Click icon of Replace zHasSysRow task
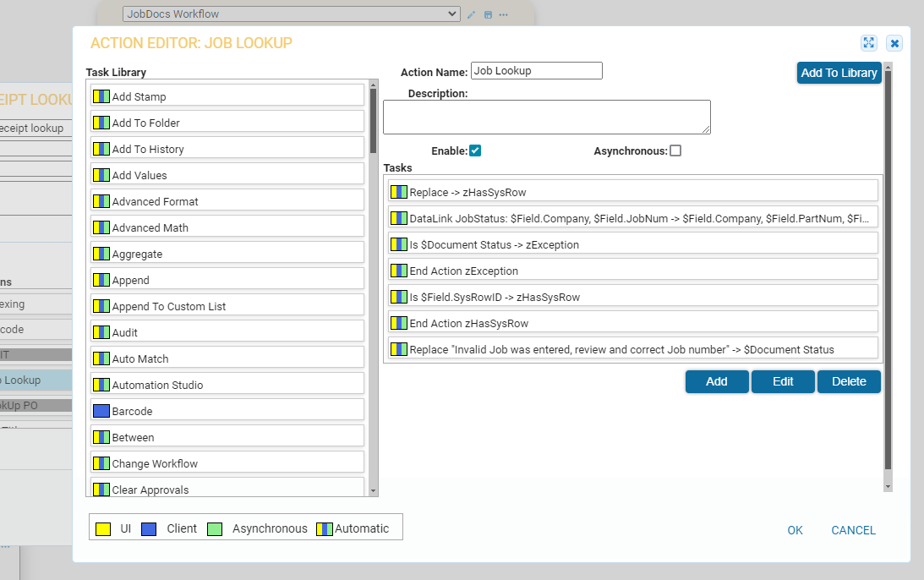The height and width of the screenshot is (580, 924). [x=399, y=192]
